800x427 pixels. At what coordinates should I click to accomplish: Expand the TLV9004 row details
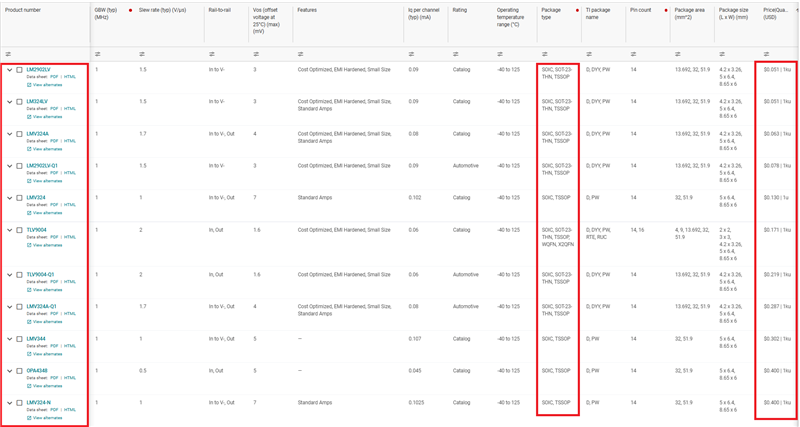9,231
